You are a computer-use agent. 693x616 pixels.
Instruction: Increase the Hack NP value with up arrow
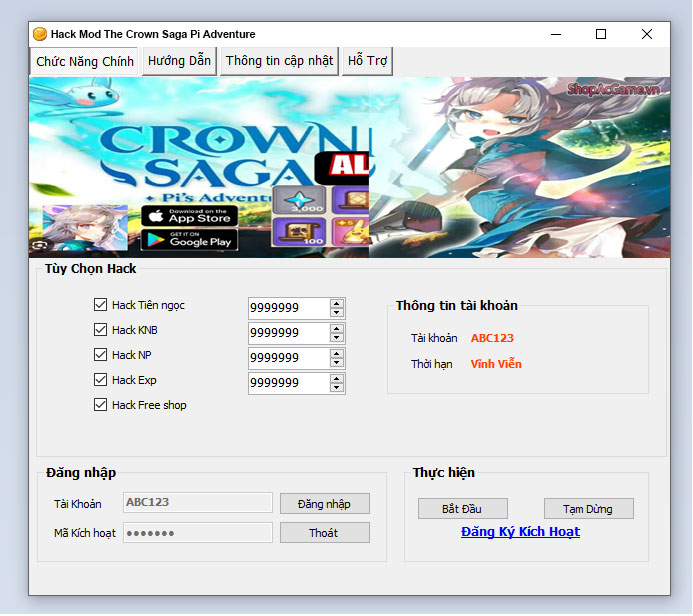tap(337, 354)
